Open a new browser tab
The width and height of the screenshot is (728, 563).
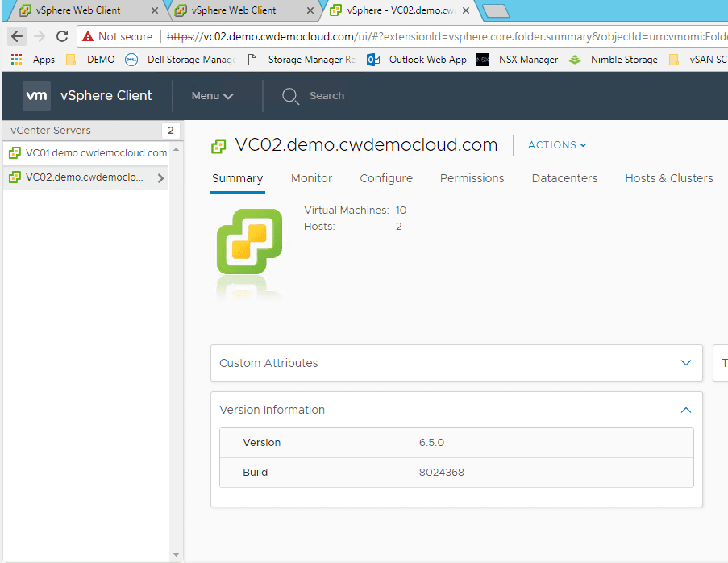point(495,10)
